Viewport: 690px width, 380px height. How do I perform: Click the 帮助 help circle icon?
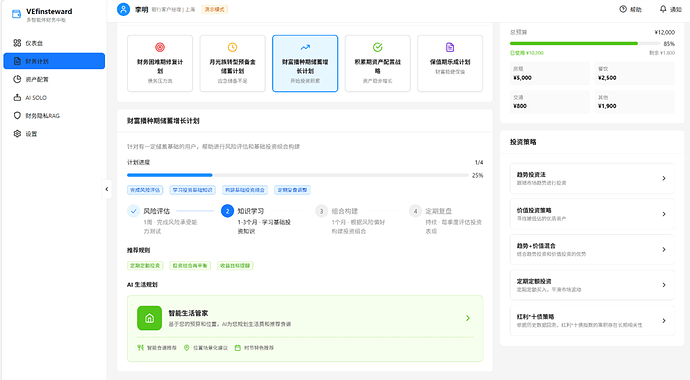pos(623,9)
